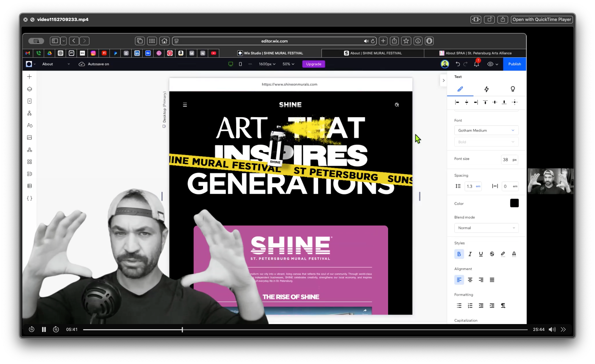Click Open with QuickTime Player
Image resolution: width=595 pixels, height=364 pixels.
(x=542, y=20)
